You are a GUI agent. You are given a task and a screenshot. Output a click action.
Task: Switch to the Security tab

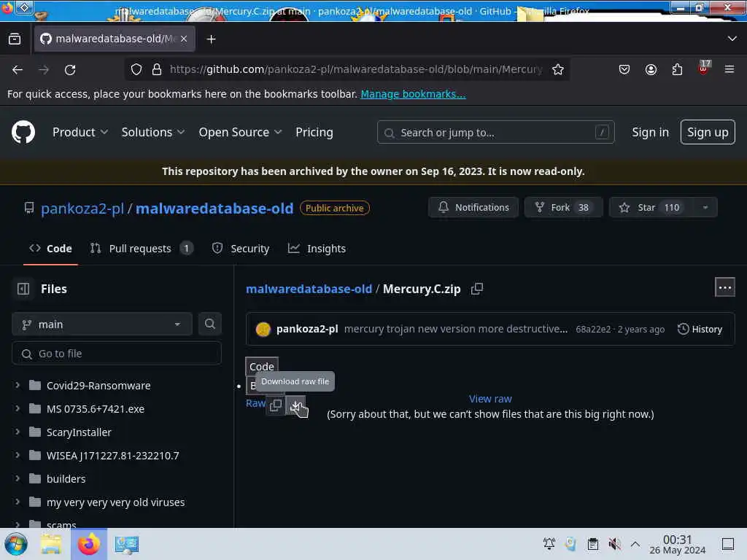241,248
